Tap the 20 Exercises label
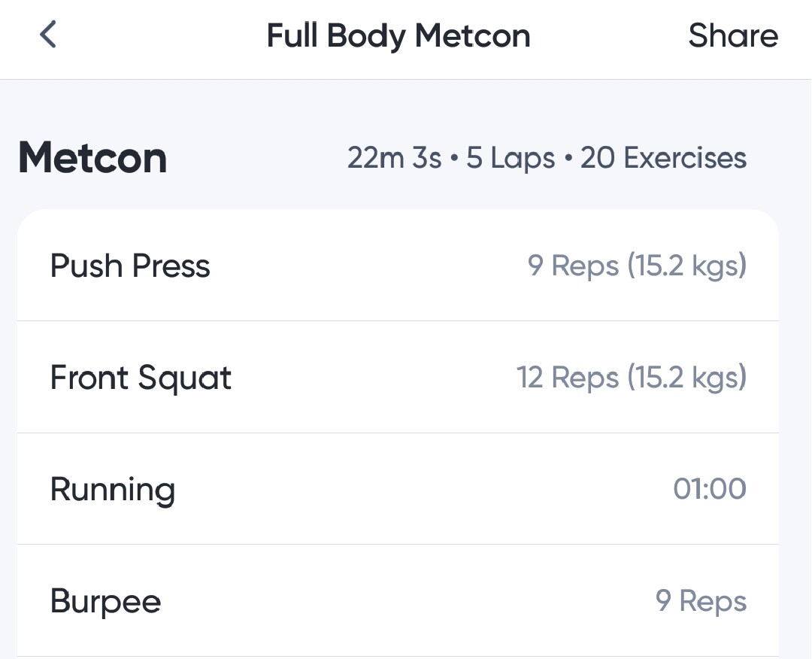 pos(663,159)
